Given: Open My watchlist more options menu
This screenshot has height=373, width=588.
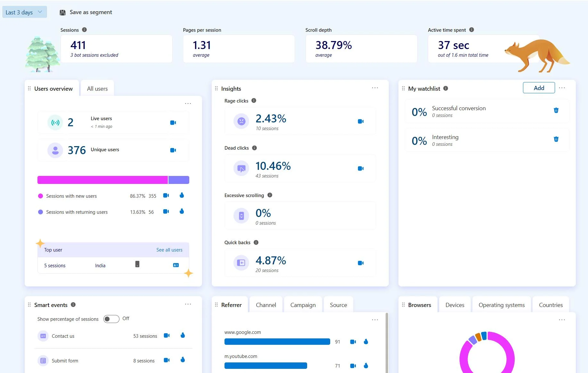Looking at the screenshot, I should coord(562,88).
